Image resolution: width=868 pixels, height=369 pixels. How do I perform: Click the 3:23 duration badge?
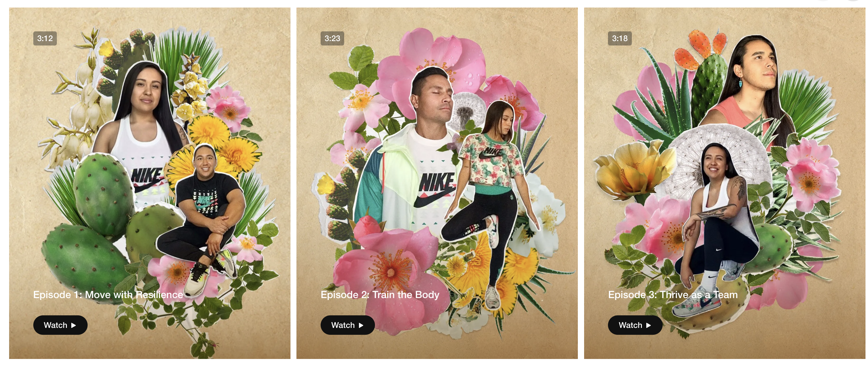click(332, 38)
